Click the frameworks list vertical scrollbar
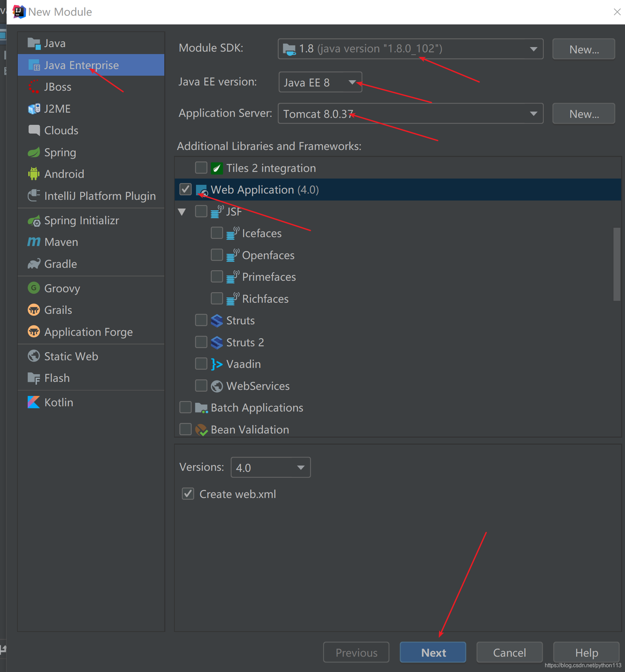The image size is (625, 672). coord(617,264)
